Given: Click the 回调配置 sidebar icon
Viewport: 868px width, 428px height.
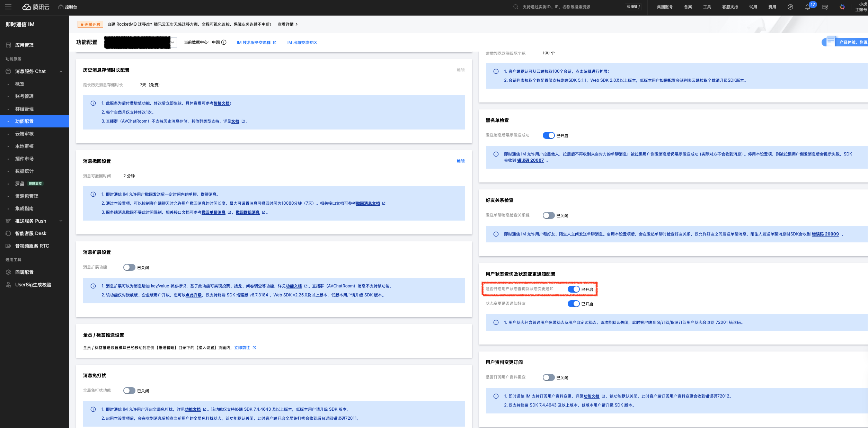Looking at the screenshot, I should [x=8, y=272].
